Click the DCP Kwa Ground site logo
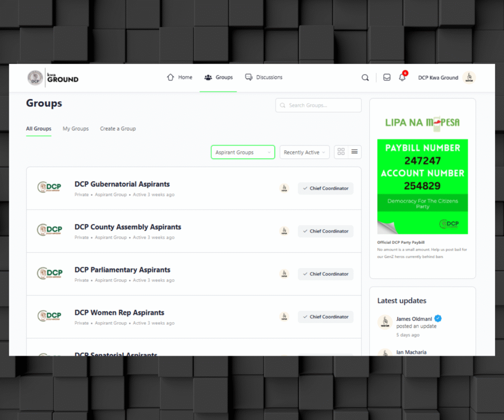 pos(53,78)
